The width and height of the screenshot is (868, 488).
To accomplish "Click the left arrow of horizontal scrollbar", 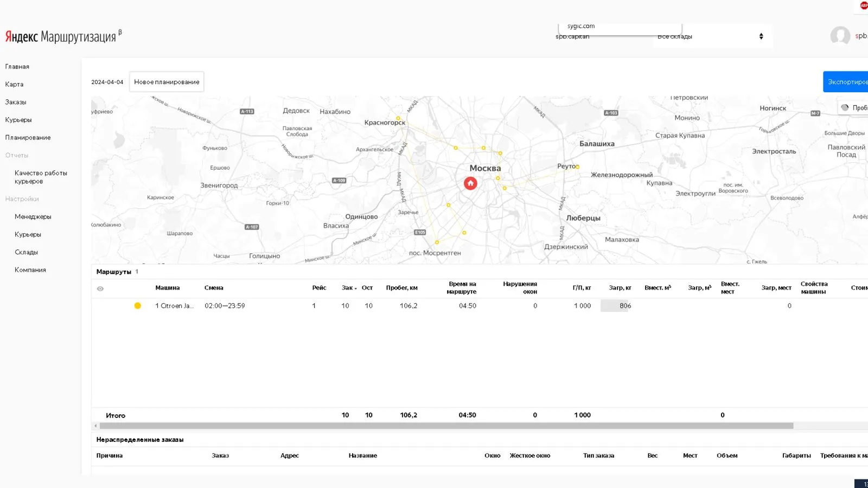I will click(95, 426).
